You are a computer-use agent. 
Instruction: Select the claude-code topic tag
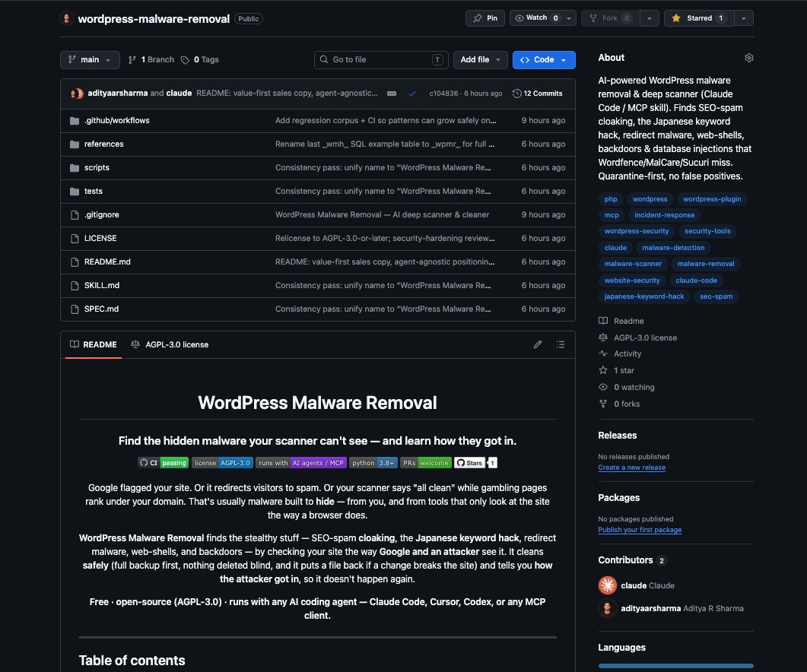click(697, 281)
